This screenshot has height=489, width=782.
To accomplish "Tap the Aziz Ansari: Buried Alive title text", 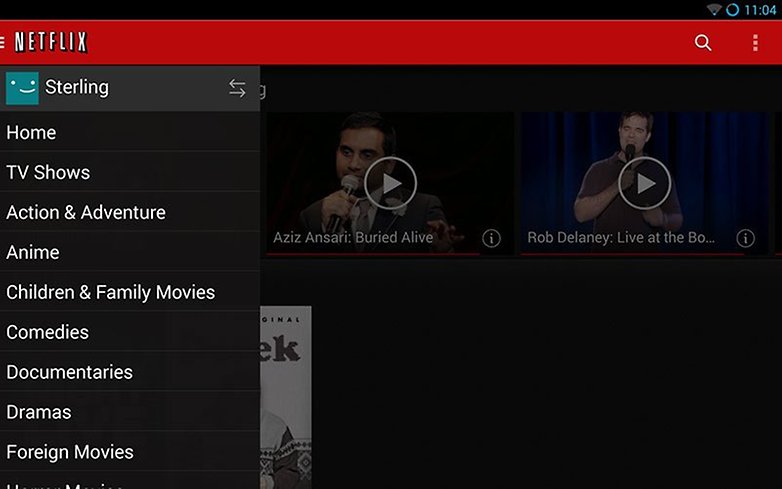I will [x=353, y=237].
